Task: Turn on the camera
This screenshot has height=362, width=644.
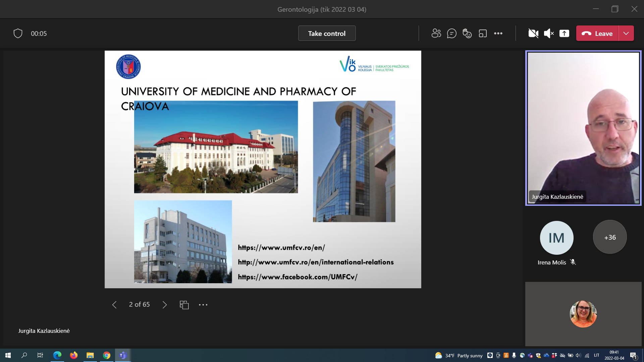Action: [533, 34]
